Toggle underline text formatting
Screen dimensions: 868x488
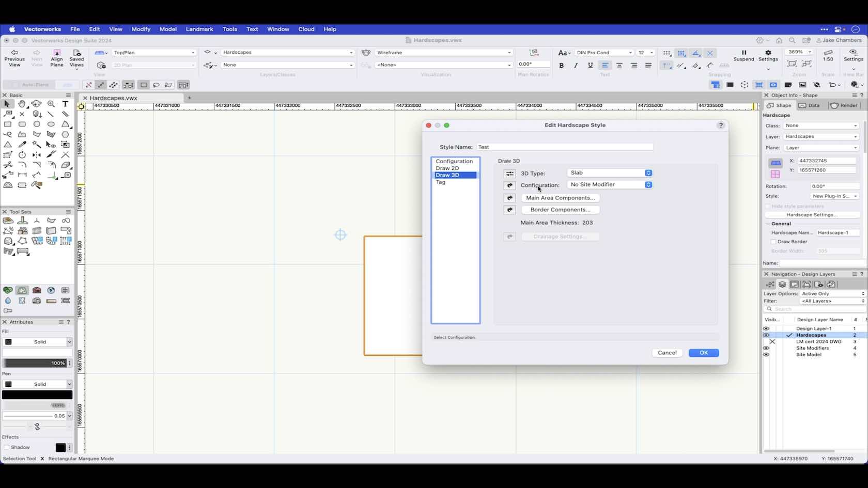click(x=590, y=66)
